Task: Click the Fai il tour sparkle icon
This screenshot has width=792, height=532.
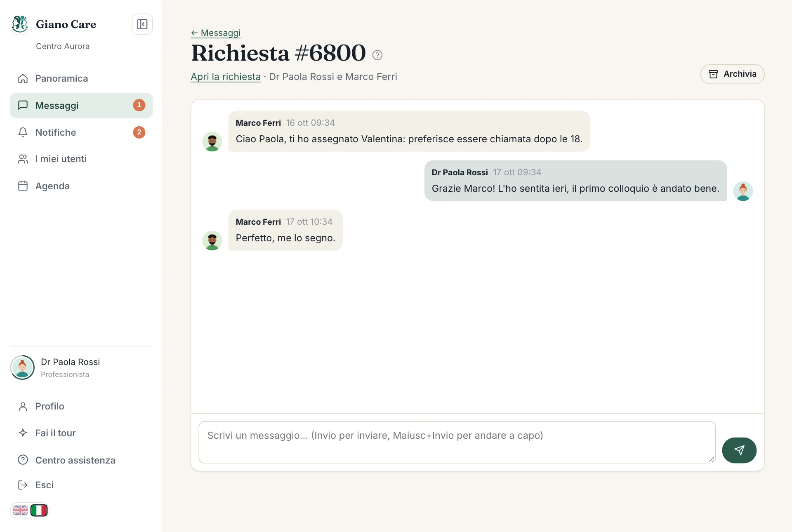Action: [x=23, y=433]
